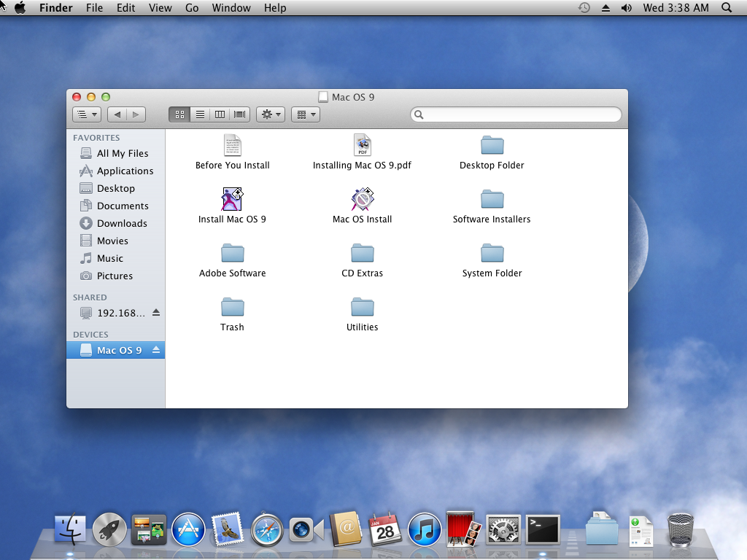The image size is (747, 560).
Task: Open Pictures in the sidebar
Action: (x=116, y=276)
